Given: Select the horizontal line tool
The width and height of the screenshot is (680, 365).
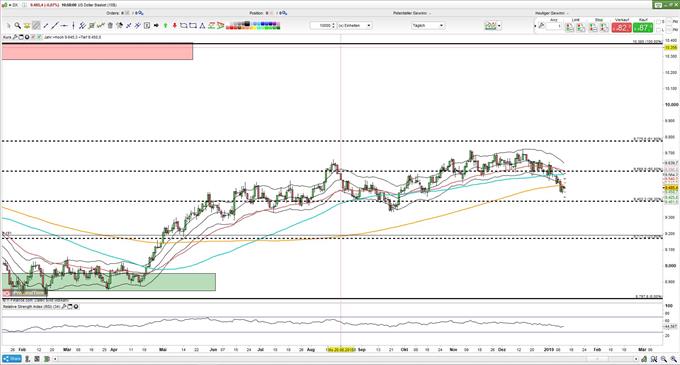Looking at the screenshot, I should 64,26.
